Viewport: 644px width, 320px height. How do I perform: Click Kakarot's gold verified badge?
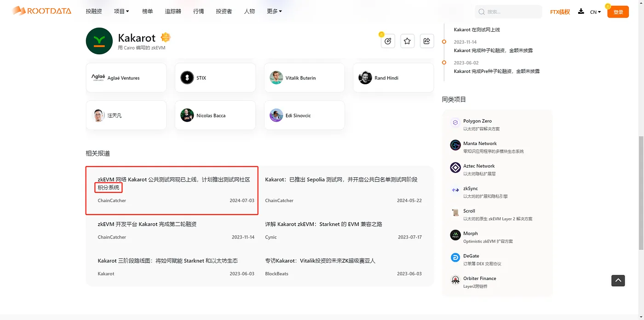[x=166, y=37]
